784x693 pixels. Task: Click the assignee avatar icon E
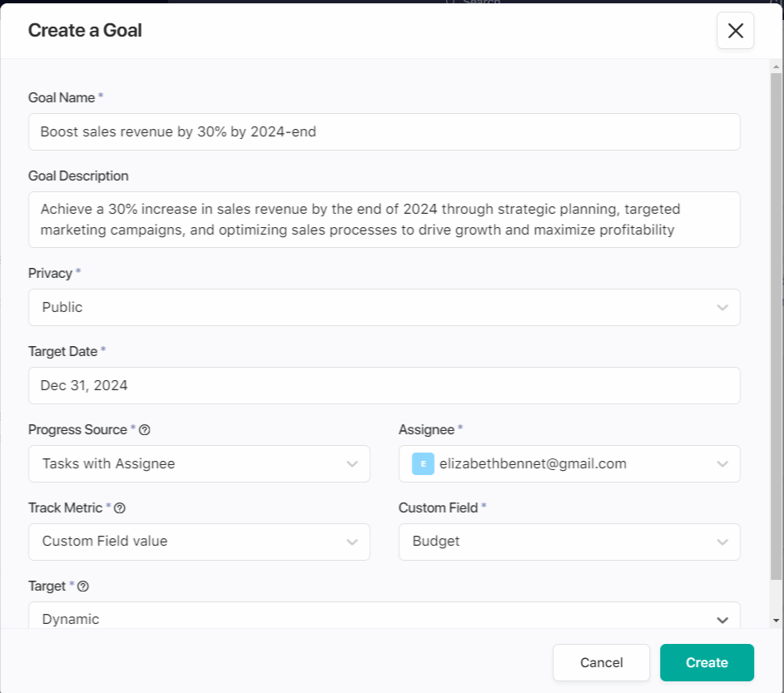(x=423, y=463)
